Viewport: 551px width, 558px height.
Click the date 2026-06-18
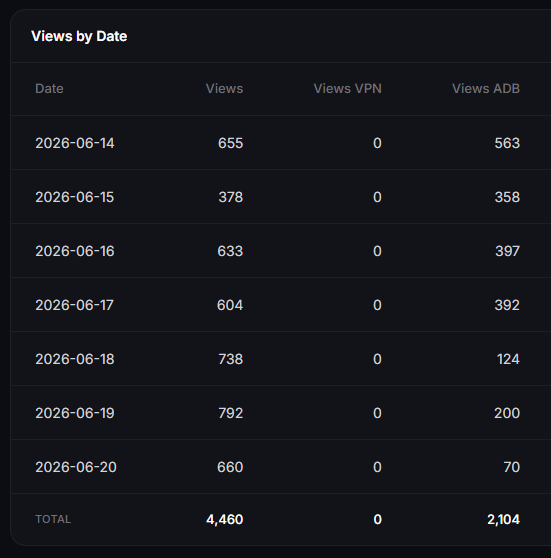point(75,359)
